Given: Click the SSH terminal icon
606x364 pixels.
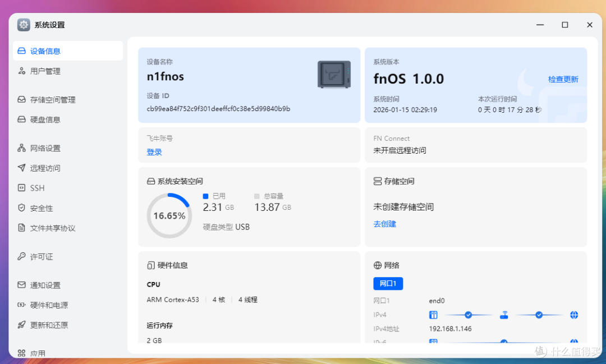Looking at the screenshot, I should tap(22, 188).
